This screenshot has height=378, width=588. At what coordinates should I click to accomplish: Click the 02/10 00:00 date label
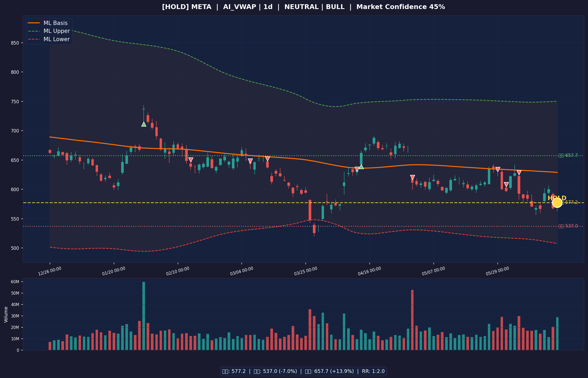click(x=178, y=271)
